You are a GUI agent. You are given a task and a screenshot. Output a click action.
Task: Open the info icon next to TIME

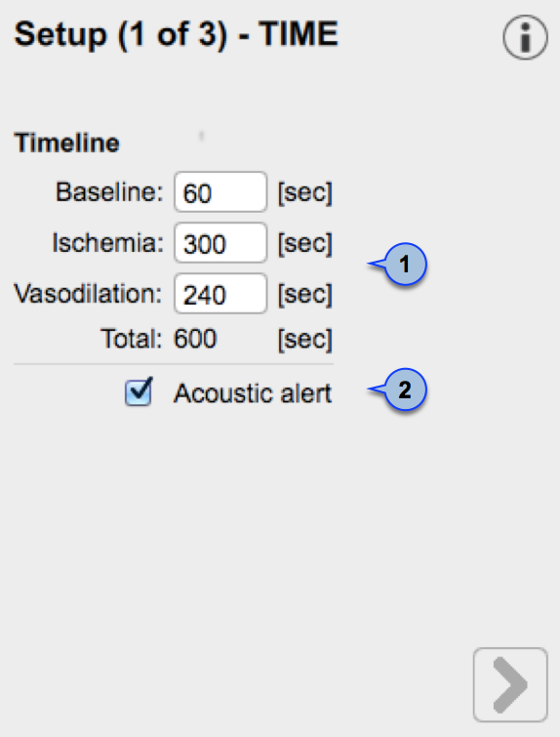525,37
